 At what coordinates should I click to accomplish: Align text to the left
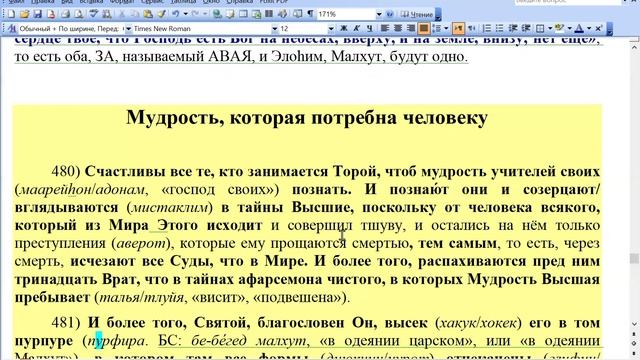click(384, 29)
